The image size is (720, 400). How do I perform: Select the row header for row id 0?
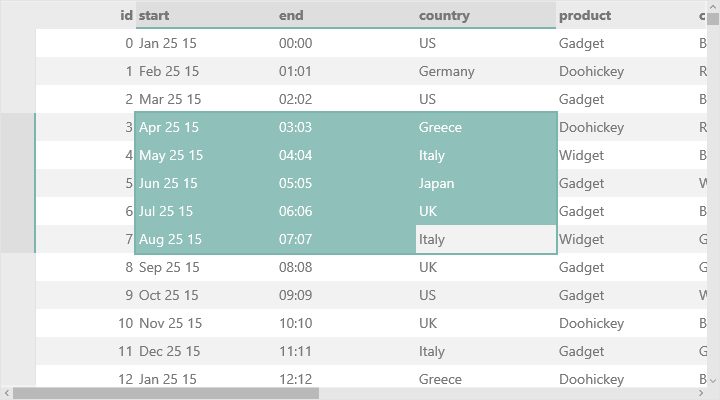[17, 43]
